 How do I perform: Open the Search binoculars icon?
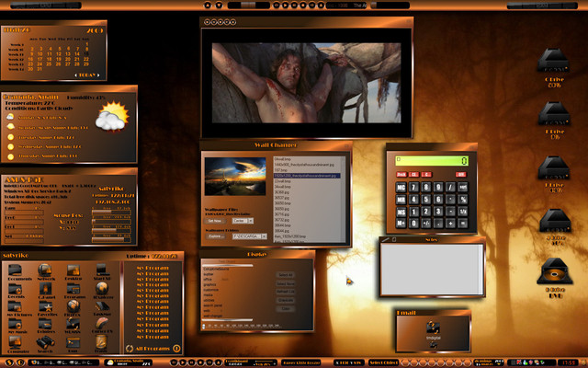(x=45, y=342)
